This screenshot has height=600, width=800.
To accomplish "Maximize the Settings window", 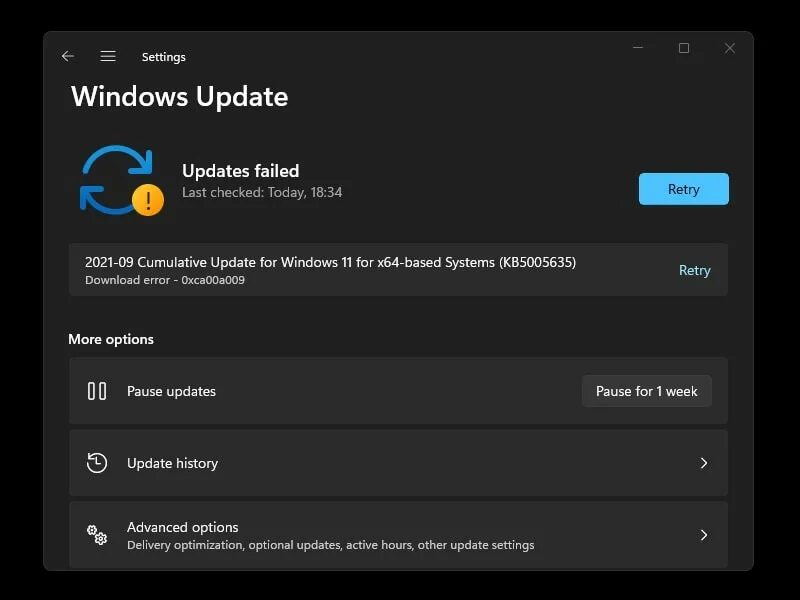I will point(684,48).
